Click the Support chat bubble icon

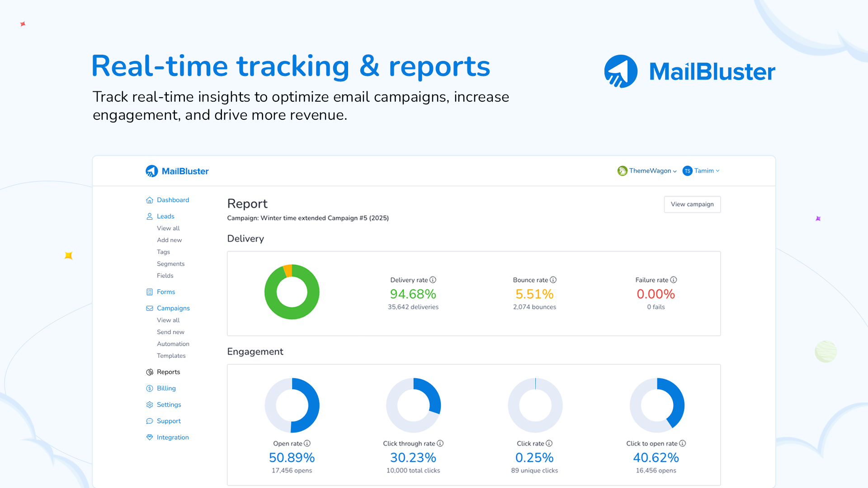click(x=150, y=421)
